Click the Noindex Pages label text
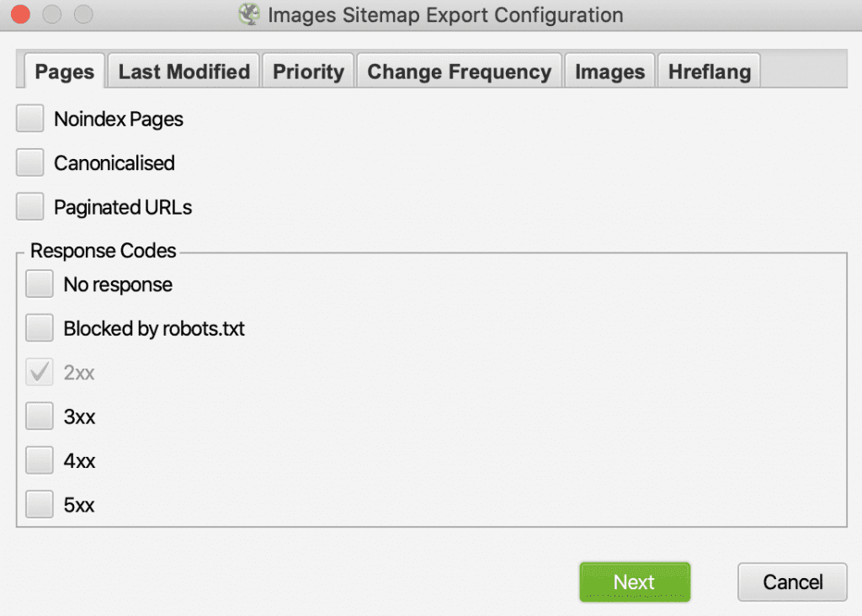 click(x=118, y=119)
